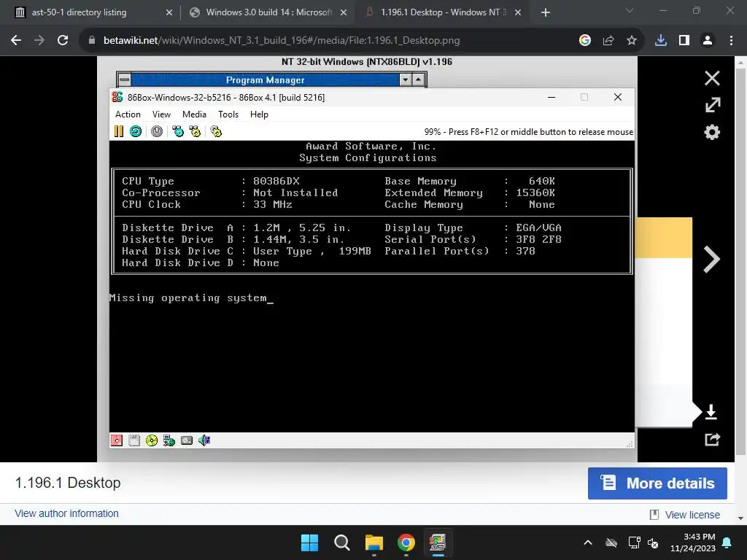Click the 86Box title bar app icon
This screenshot has height=560, width=747.
pyautogui.click(x=117, y=97)
